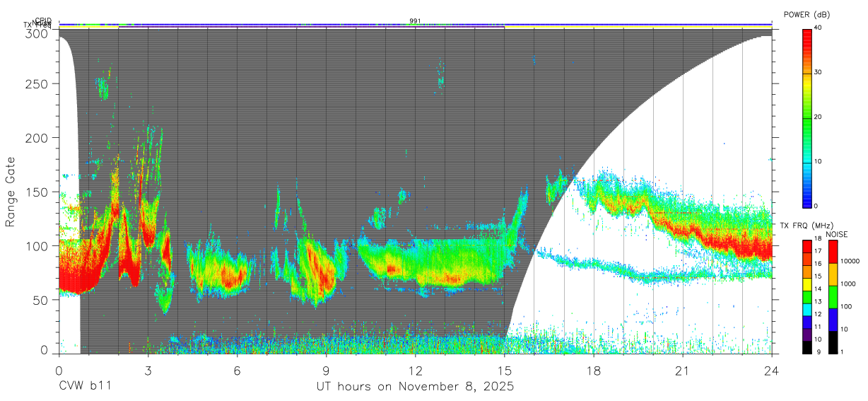Click the 250 tick on the Range Gate axis
Image resolution: width=868 pixels, height=401 pixels.
(38, 84)
